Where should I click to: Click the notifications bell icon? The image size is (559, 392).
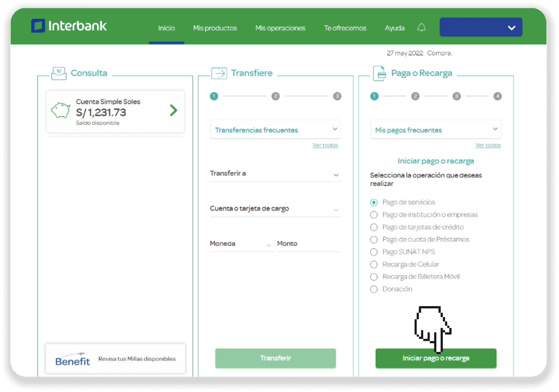tap(421, 27)
